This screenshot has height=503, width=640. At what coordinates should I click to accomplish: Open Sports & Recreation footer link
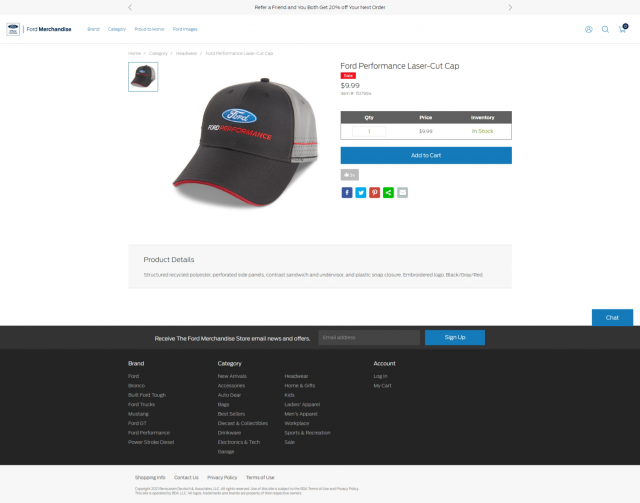coord(307,433)
